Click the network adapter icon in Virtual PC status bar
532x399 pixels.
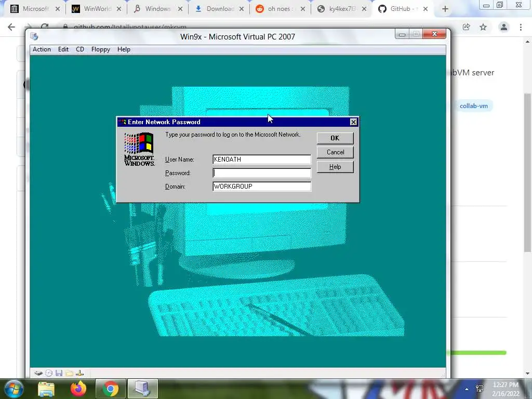(x=79, y=373)
